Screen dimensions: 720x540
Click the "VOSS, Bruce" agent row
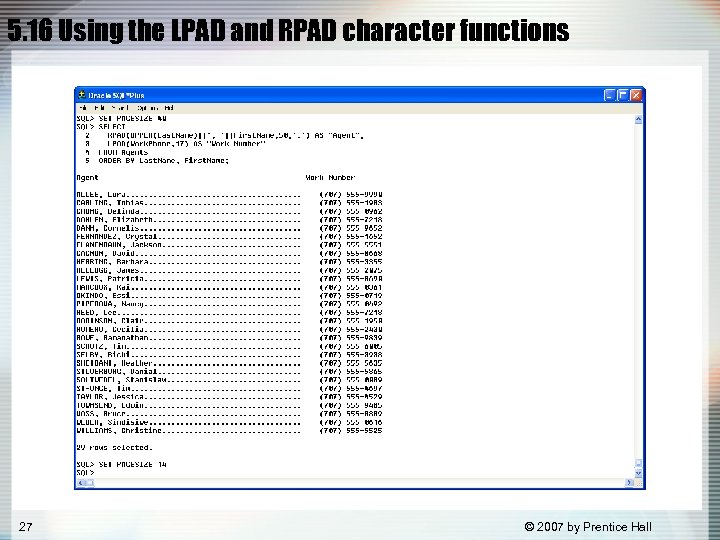pos(229,414)
